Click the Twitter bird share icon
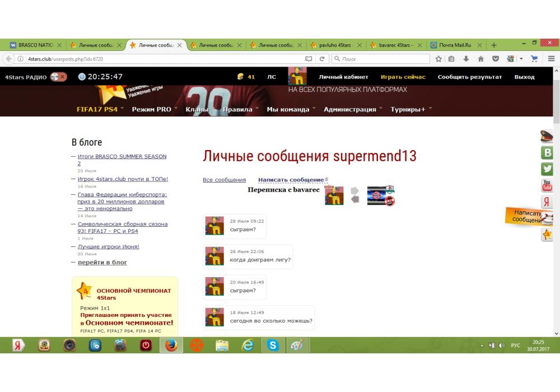Viewport: 560px width, 392px height. pos(547,169)
